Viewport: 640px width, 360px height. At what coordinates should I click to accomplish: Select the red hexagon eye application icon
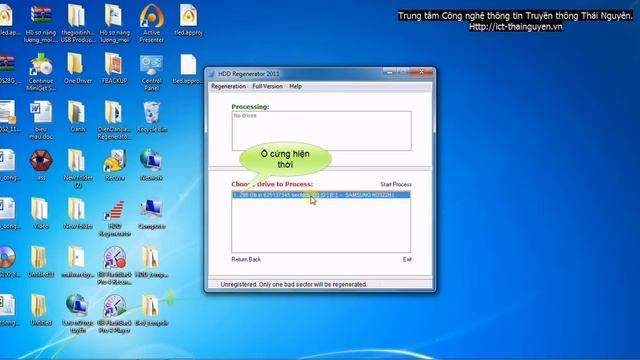tap(41, 165)
